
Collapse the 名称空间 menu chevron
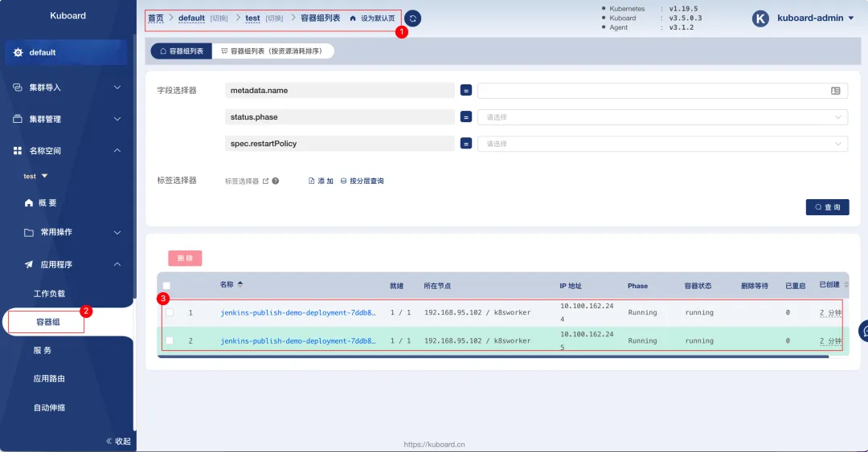117,150
